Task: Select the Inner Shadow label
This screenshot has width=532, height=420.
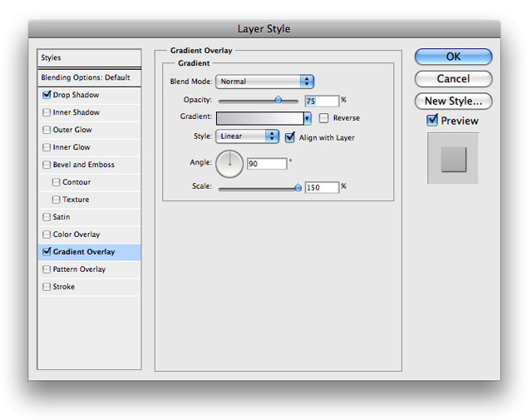Action: pos(76,112)
